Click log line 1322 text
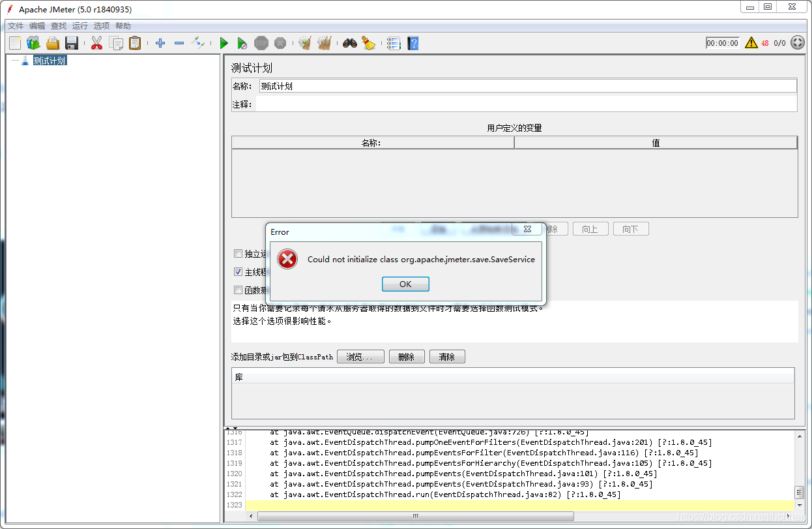The height and width of the screenshot is (529, 812). click(445, 494)
